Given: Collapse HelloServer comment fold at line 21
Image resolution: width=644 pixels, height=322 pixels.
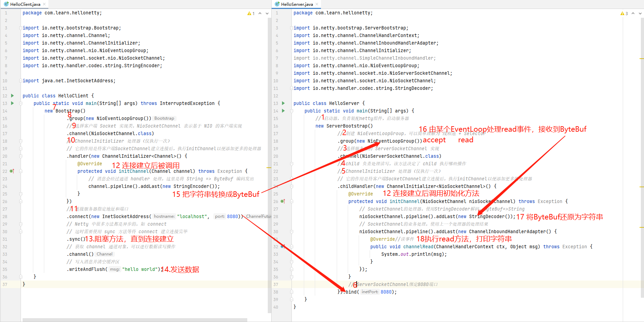Looking at the screenshot, I should [x=291, y=164].
